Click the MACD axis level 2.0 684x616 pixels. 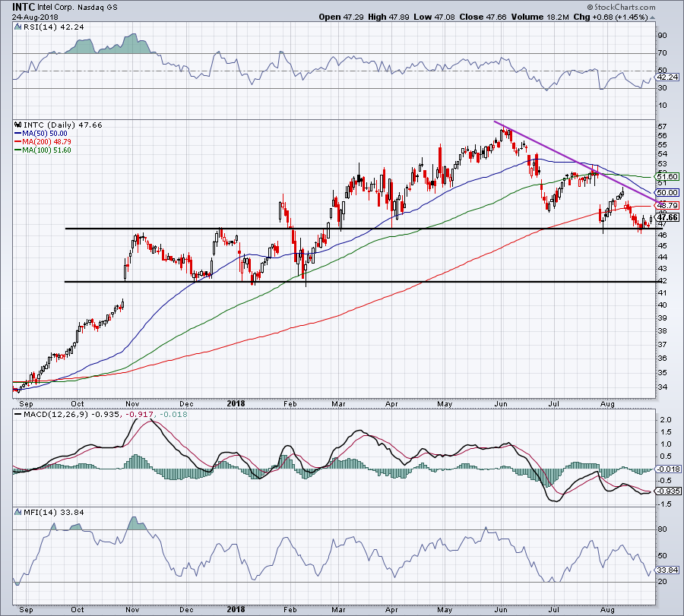[666, 420]
